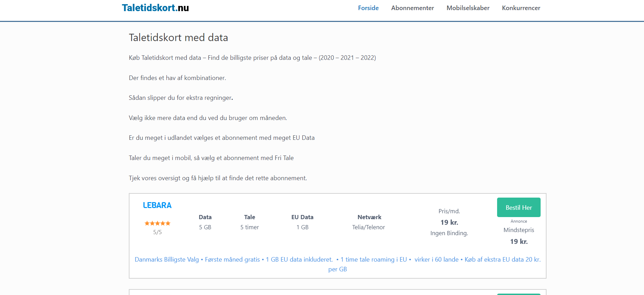Viewport: 644px width, 295px height.
Task: Click the Taletidskort.nu site logo
Action: [x=155, y=8]
